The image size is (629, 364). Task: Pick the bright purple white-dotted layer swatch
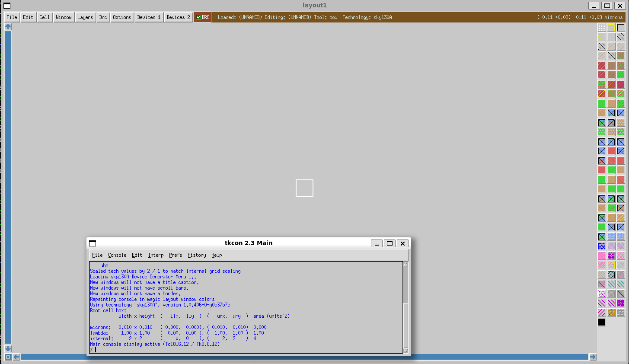coord(621,303)
